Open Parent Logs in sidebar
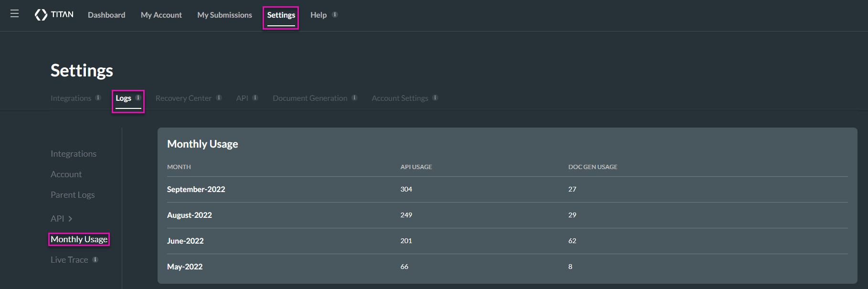Viewport: 868px width, 289px height. [73, 195]
